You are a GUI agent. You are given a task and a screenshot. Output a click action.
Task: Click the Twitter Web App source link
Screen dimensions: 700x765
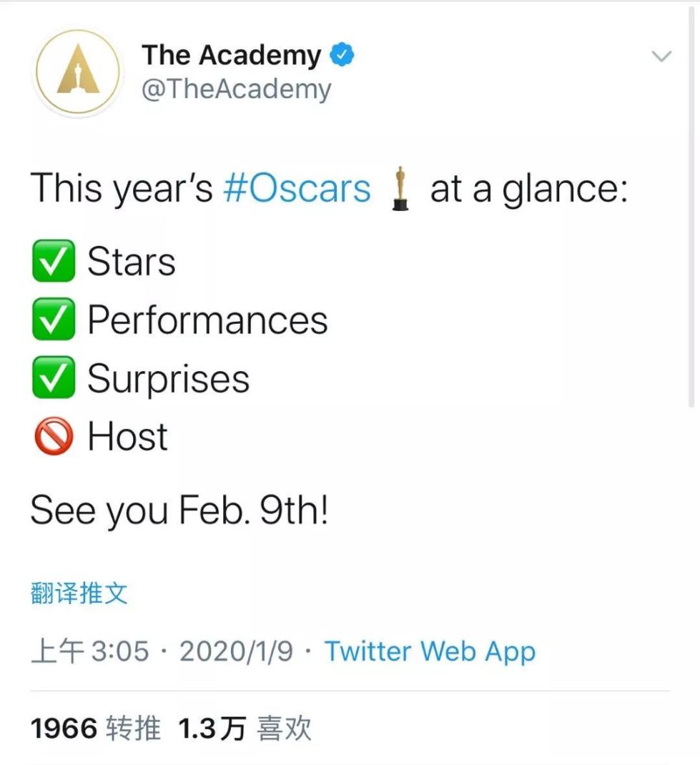pyautogui.click(x=430, y=651)
